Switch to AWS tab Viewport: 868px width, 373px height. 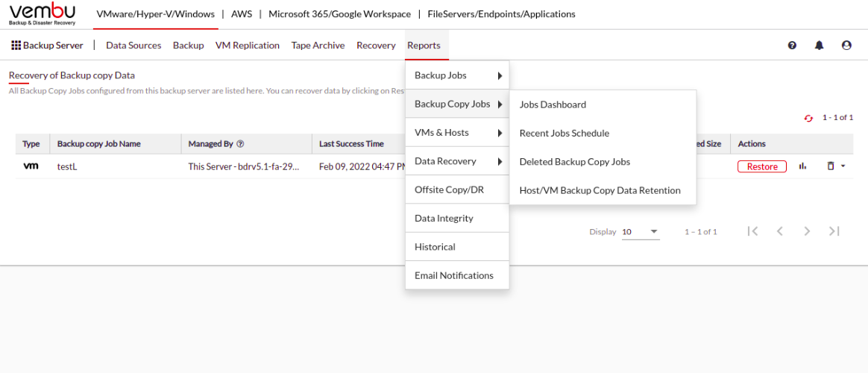click(242, 14)
